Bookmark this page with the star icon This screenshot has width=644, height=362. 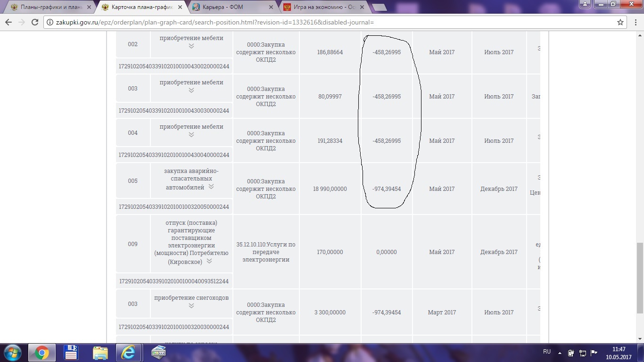click(x=620, y=22)
